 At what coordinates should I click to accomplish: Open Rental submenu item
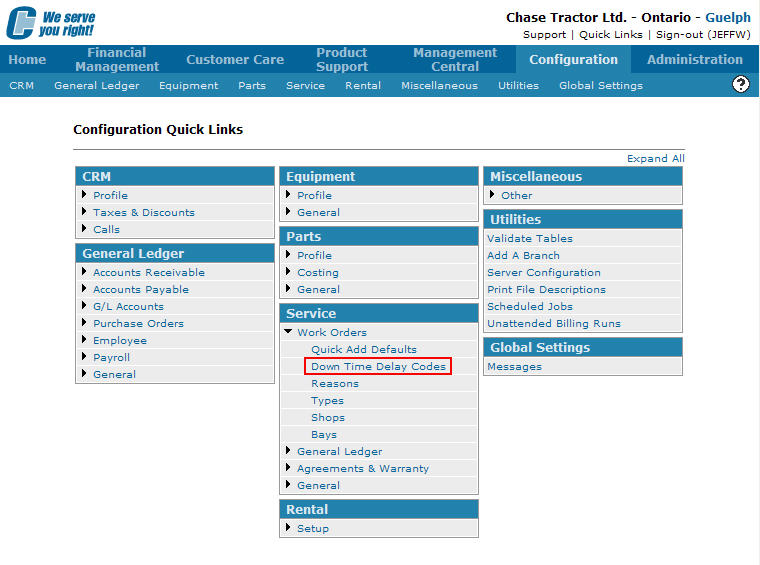(x=363, y=86)
